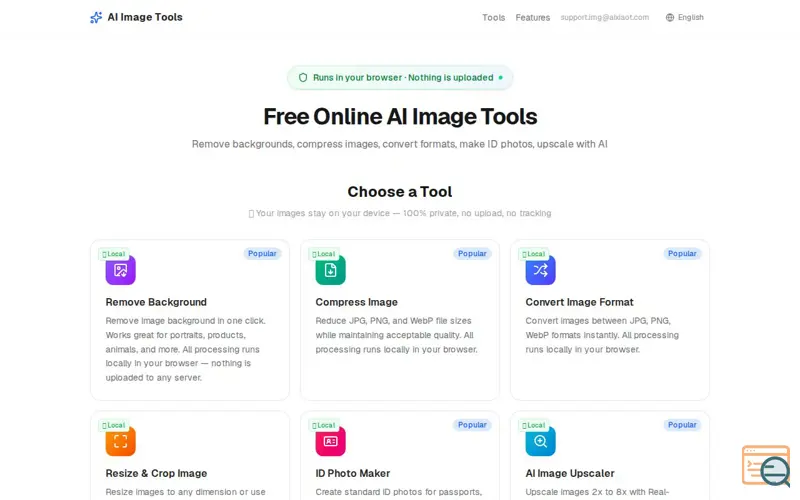Image resolution: width=800 pixels, height=500 pixels.
Task: Click the shield icon in privacy badge
Action: coord(303,78)
